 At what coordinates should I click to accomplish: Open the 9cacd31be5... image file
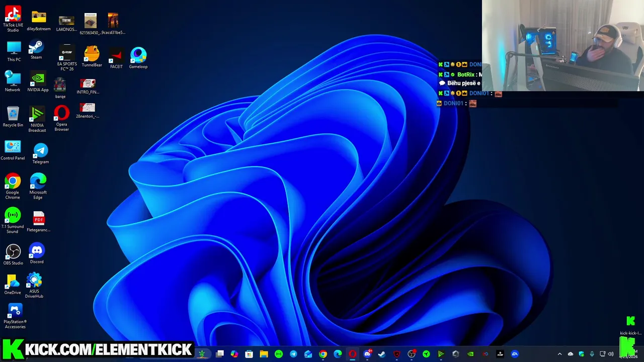[x=113, y=24]
